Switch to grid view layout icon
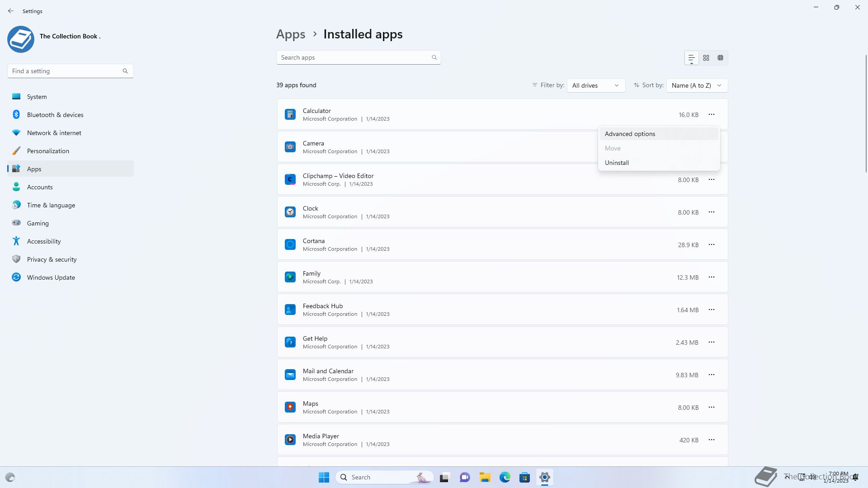 pos(706,58)
